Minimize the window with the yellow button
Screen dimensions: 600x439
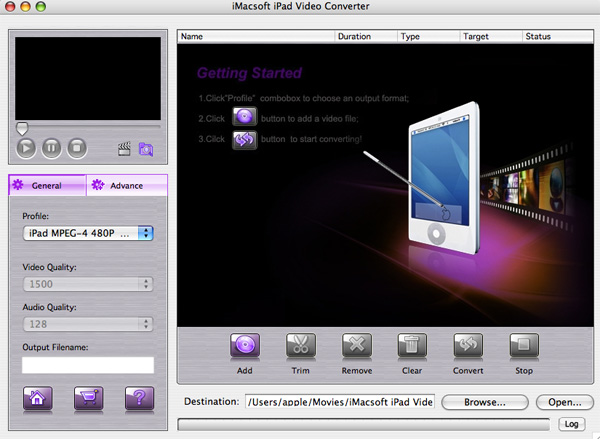[x=25, y=6]
